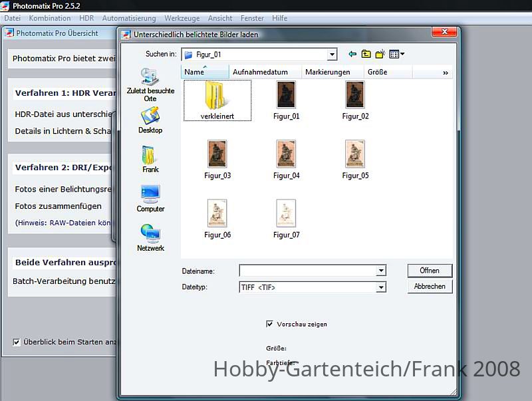Image resolution: width=532 pixels, height=401 pixels.
Task: Click the HDR-Datei aus unterschied... link
Action: [63, 114]
